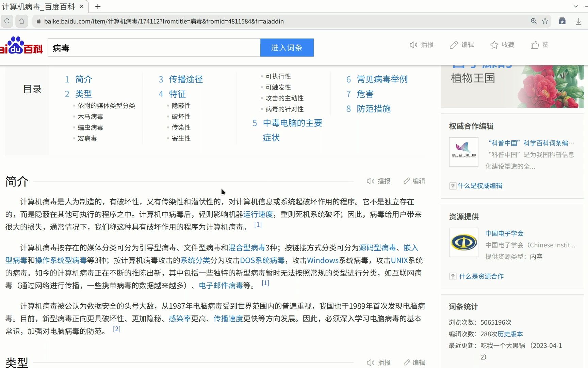Open subsection 依附的媒体类型分类
Viewport: 588px width, 368px height.
107,106
